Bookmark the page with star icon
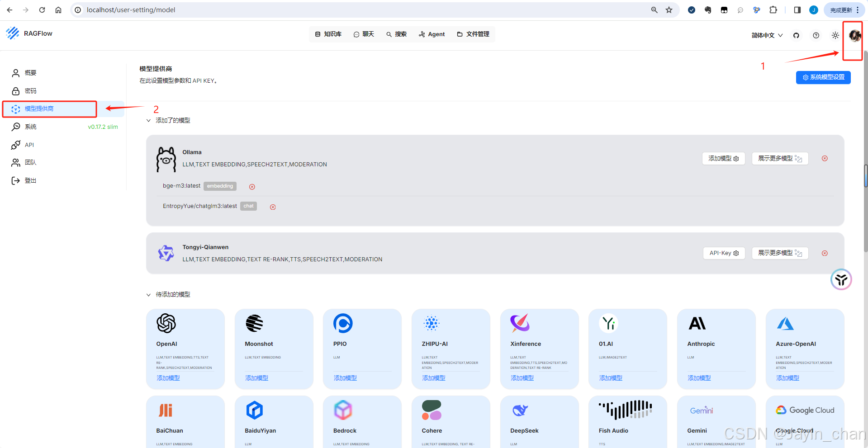The height and width of the screenshot is (448, 868). tap(669, 10)
